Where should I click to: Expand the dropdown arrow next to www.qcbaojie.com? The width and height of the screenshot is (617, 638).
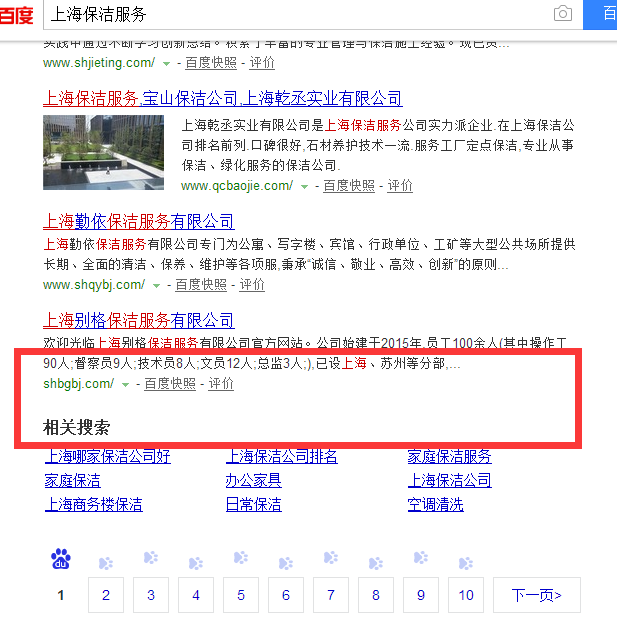click(x=304, y=186)
